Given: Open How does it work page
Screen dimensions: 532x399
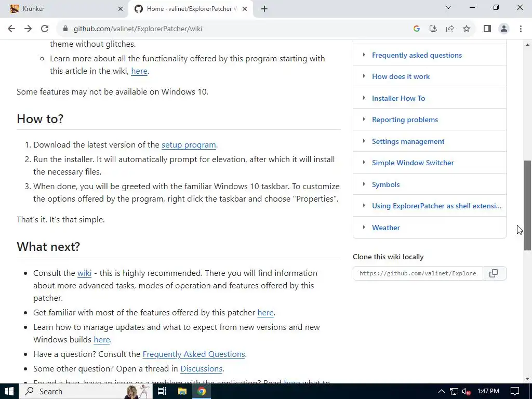Looking at the screenshot, I should [x=401, y=77].
